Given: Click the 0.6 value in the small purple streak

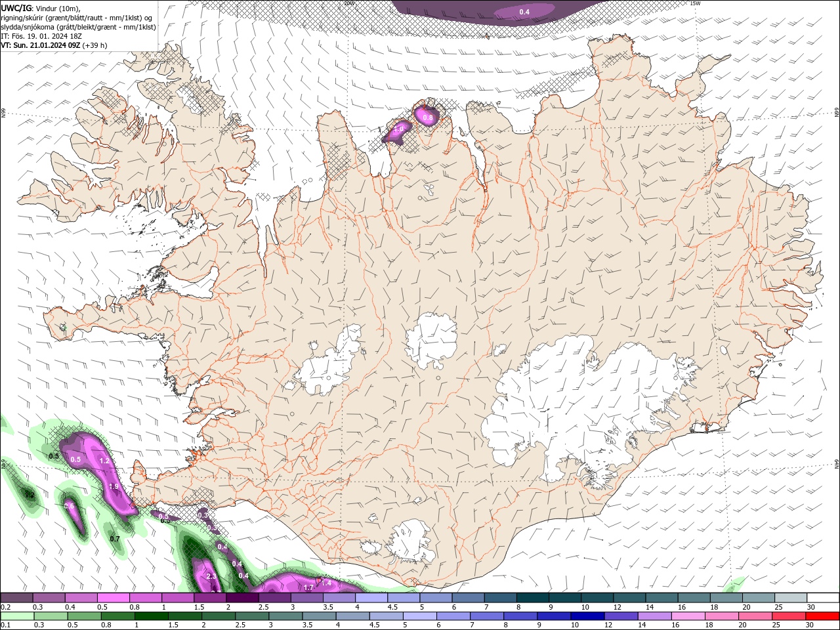Looking at the screenshot, I should (69, 506).
